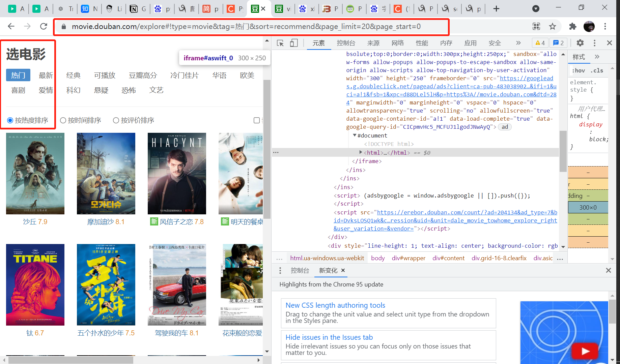
Task: Select the 热门 movie tag
Action: 18,75
